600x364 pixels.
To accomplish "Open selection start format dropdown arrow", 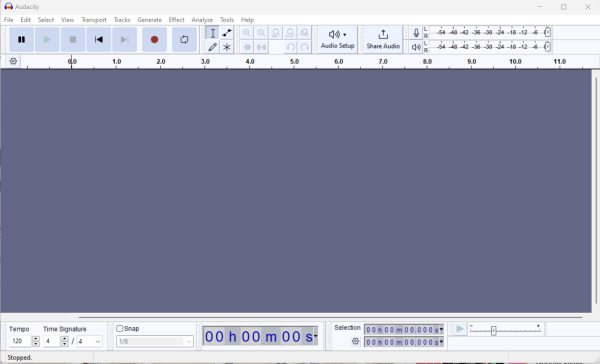I will click(x=441, y=329).
